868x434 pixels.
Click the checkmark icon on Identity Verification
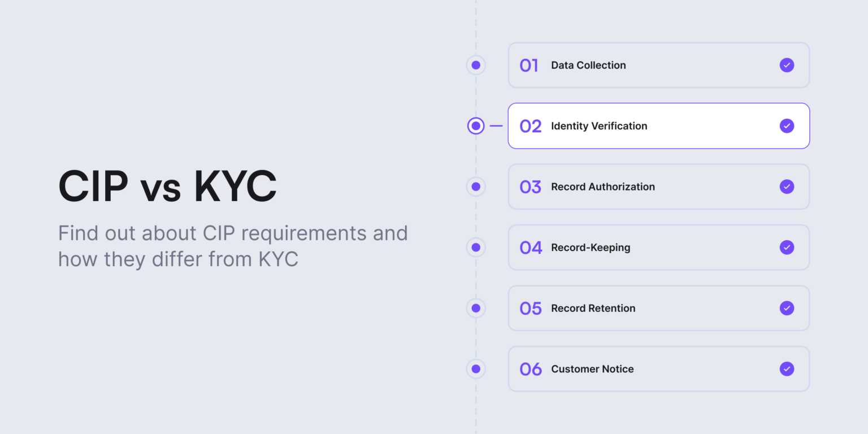tap(787, 125)
